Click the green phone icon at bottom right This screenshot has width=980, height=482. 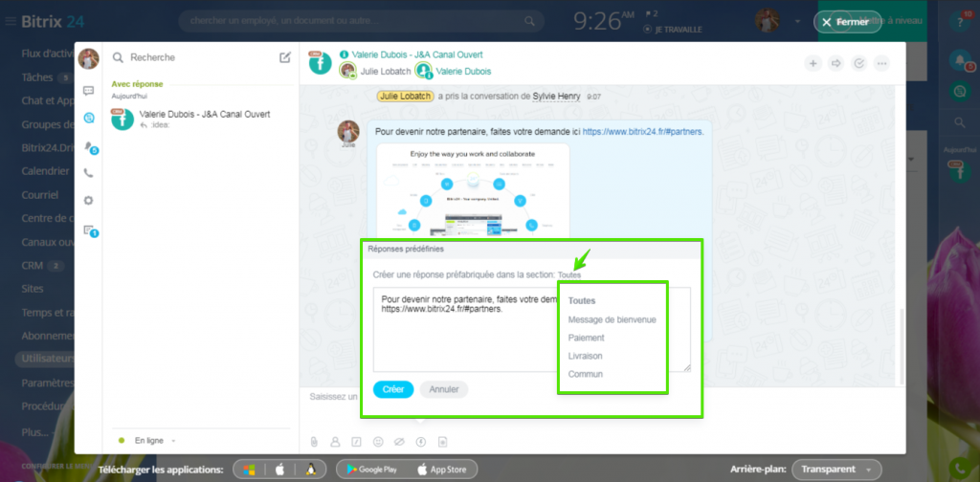(x=959, y=469)
